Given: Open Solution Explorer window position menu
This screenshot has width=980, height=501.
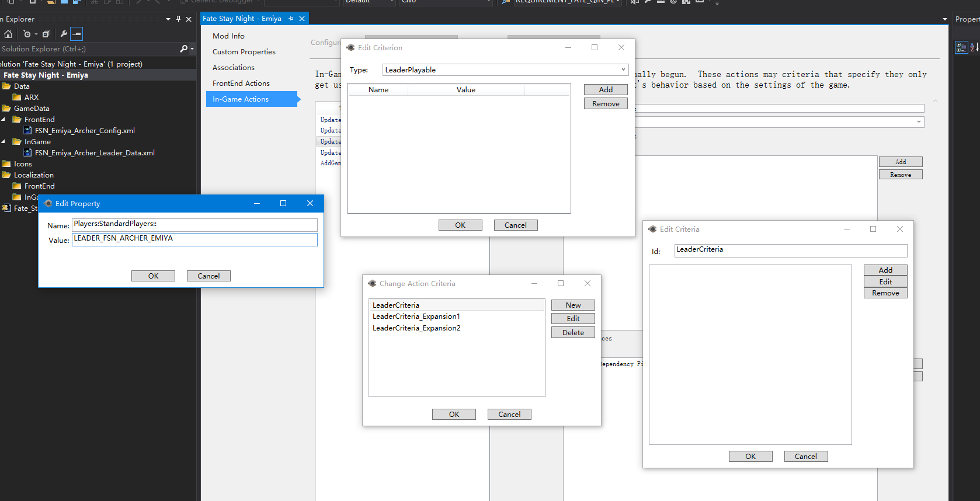Looking at the screenshot, I should click(x=168, y=19).
